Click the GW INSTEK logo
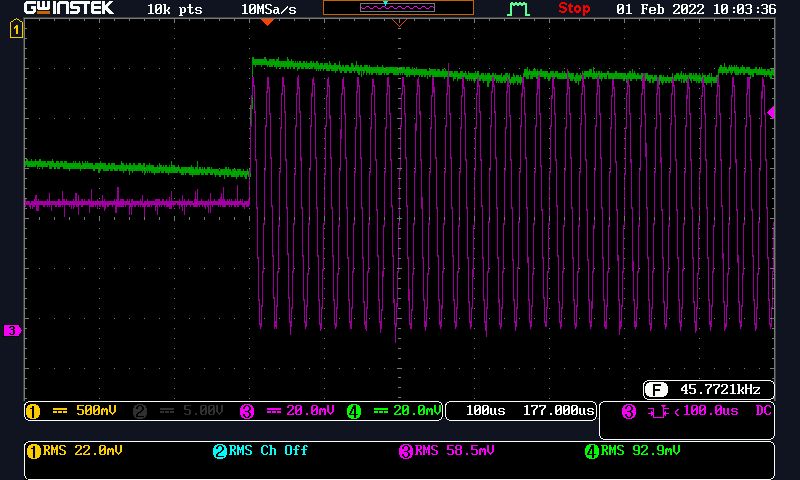The image size is (800, 480). click(x=69, y=8)
